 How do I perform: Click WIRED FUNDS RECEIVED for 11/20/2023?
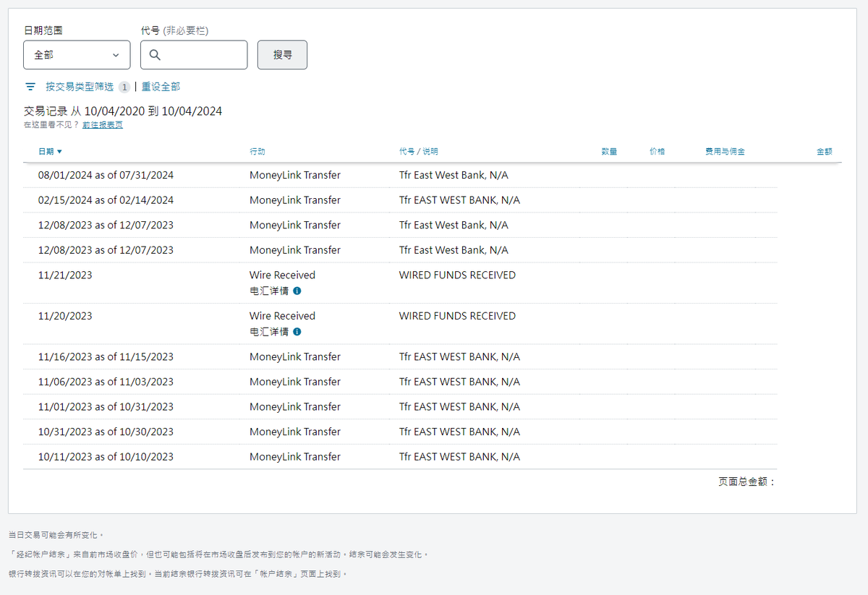457,316
